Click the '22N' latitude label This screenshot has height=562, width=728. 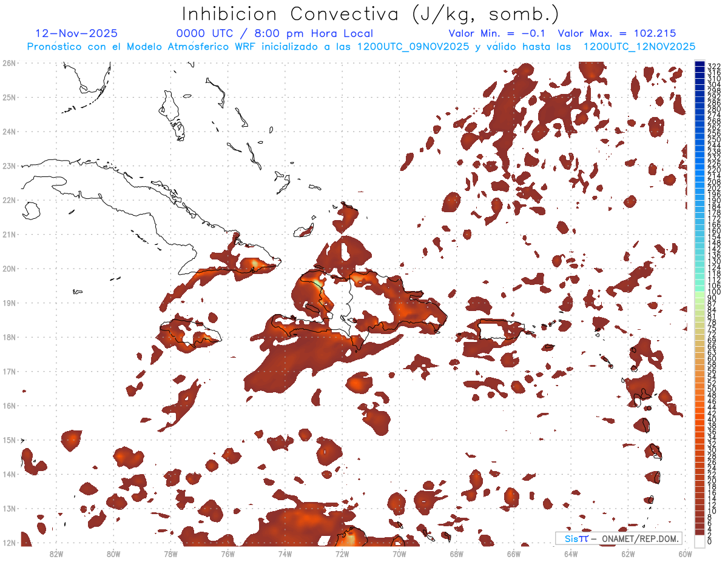9,200
